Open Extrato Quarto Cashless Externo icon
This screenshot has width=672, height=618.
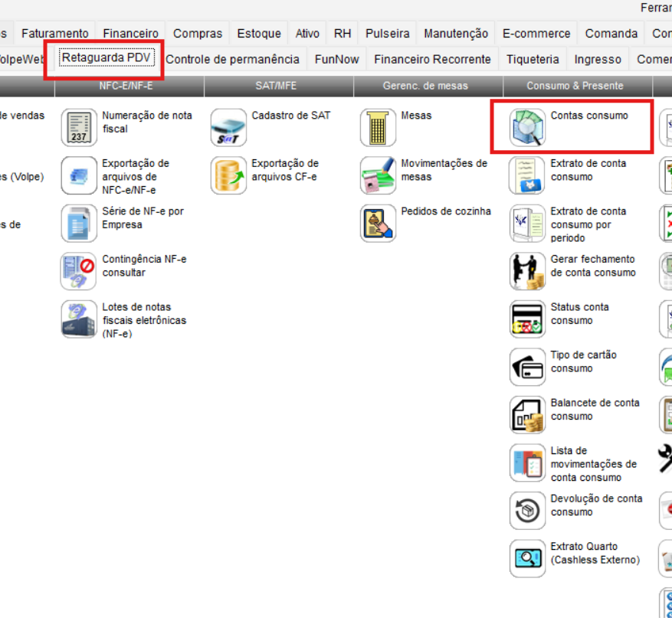coord(528,558)
